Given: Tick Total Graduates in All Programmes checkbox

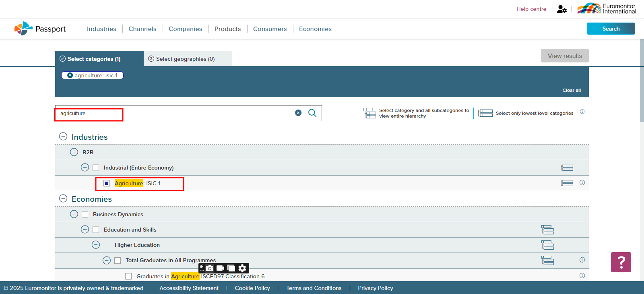Looking at the screenshot, I should point(118,261).
